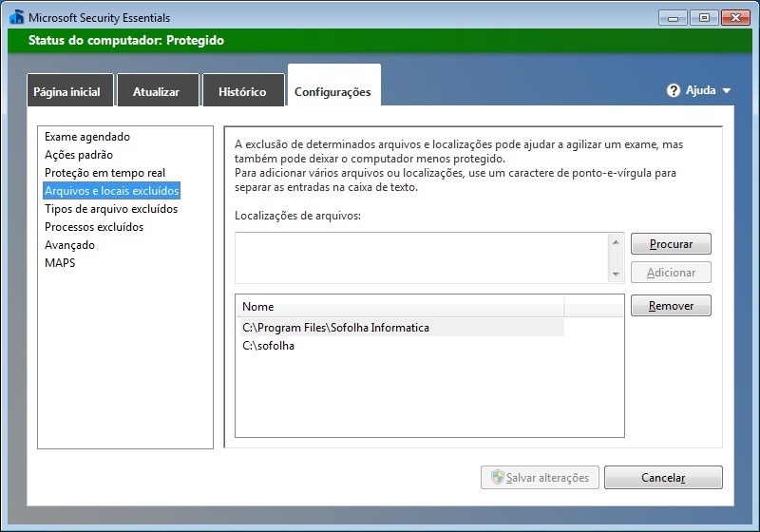This screenshot has height=532, width=760.
Task: Open the Ações padrão settings
Action: point(79,155)
